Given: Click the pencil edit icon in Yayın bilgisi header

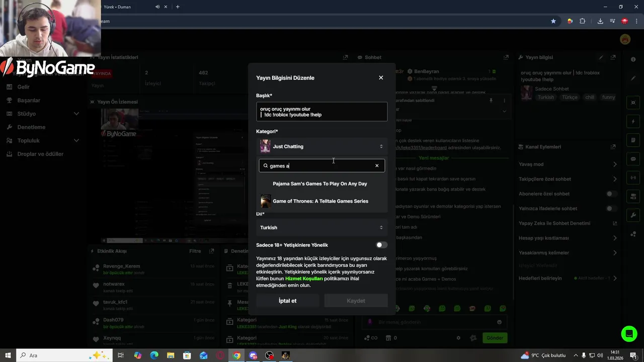Looking at the screenshot, I should (601, 57).
